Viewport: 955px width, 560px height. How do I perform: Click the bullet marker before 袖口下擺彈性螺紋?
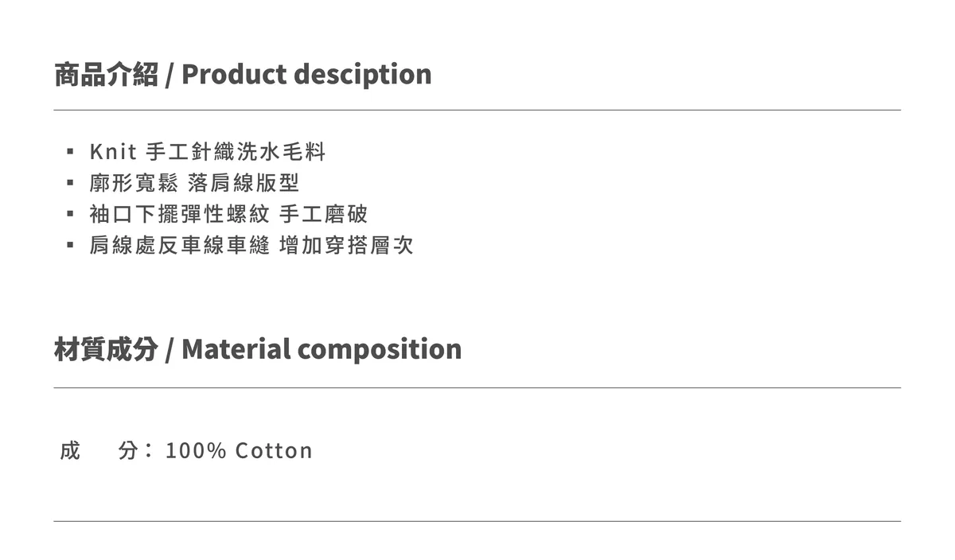pyautogui.click(x=71, y=214)
